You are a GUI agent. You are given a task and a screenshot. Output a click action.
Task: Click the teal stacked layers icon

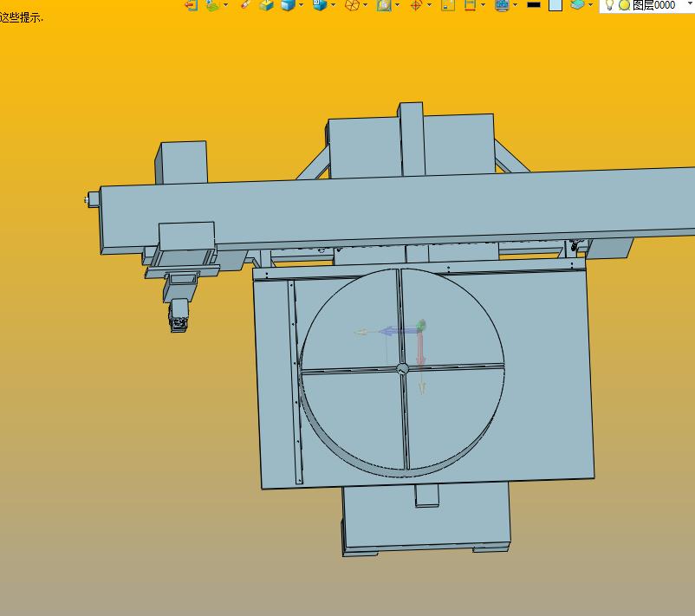(x=577, y=5)
